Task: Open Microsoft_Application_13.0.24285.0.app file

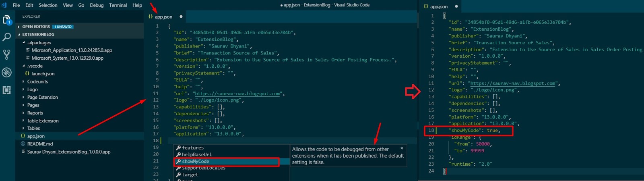Action: 72,50
